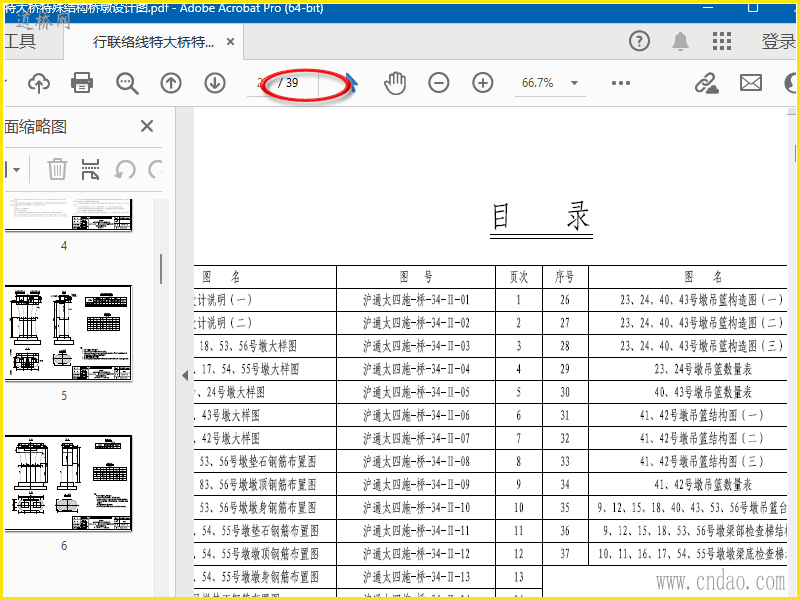Image resolution: width=800 pixels, height=600 pixels.
Task: Open thumbnails panel options dropdown arrow
Action: [x=16, y=169]
